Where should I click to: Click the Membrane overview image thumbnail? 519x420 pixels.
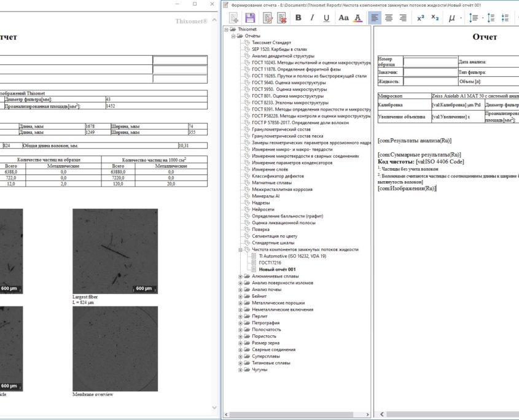[115, 349]
